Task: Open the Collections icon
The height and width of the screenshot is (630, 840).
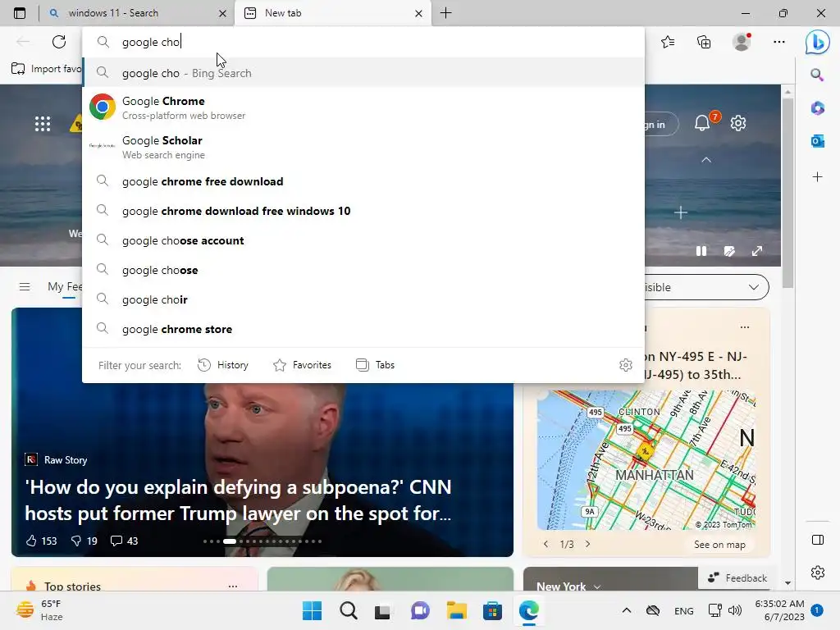Action: pos(704,42)
